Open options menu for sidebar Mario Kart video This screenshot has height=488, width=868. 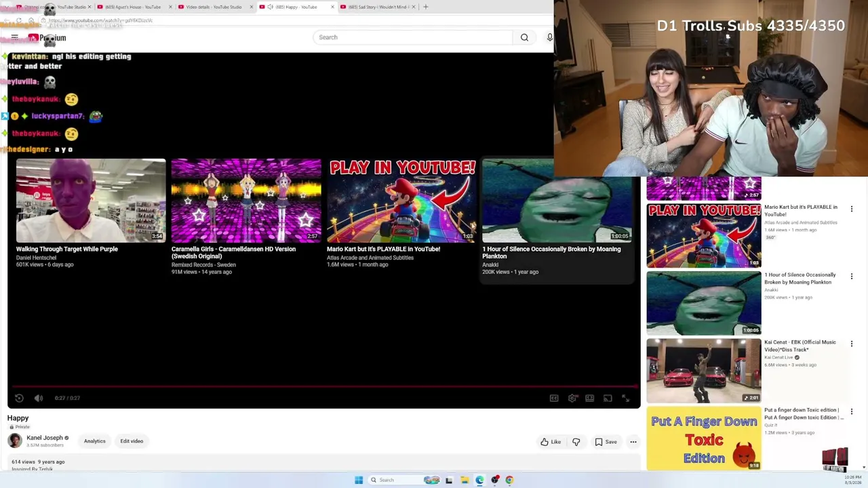852,209
